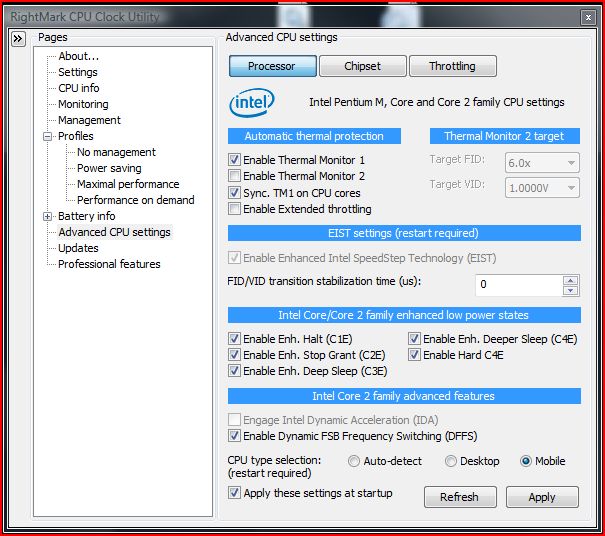Image resolution: width=605 pixels, height=536 pixels.
Task: Select the No management profile
Action: tap(117, 152)
